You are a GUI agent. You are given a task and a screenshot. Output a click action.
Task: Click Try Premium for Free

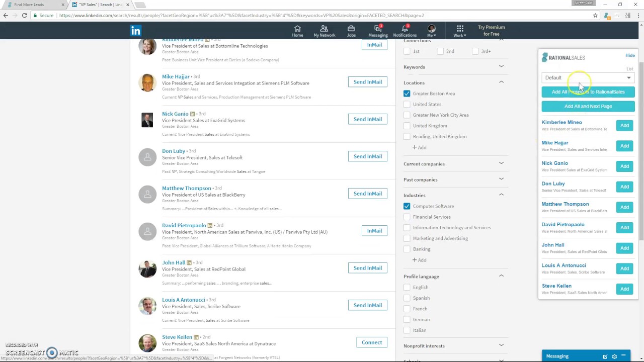pos(491,31)
